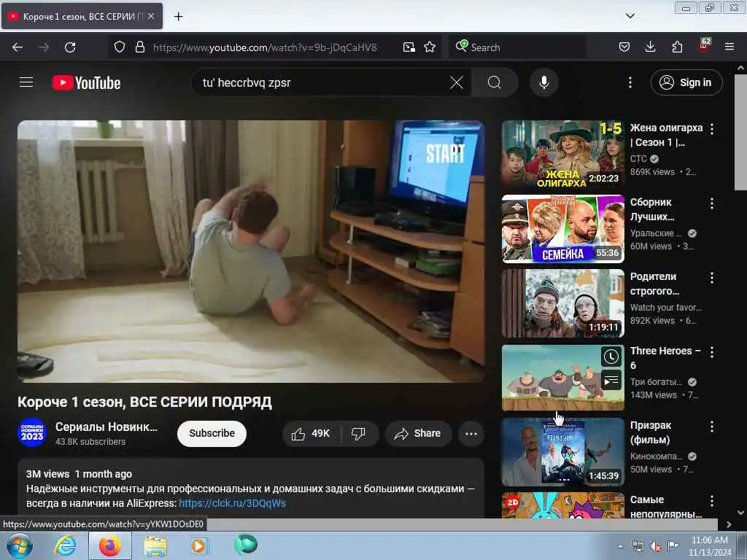Add Three Heroes video to queue
Image resolution: width=747 pixels, height=560 pixels.
(x=611, y=380)
